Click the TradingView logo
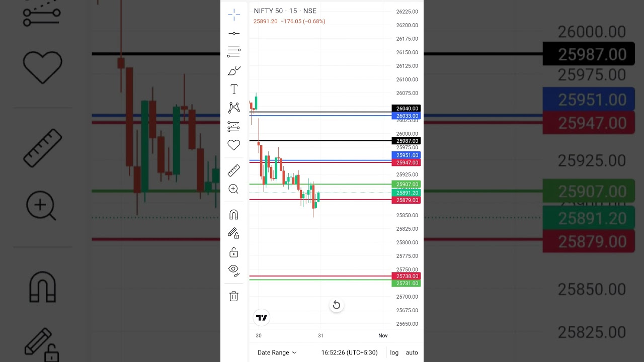 [262, 318]
